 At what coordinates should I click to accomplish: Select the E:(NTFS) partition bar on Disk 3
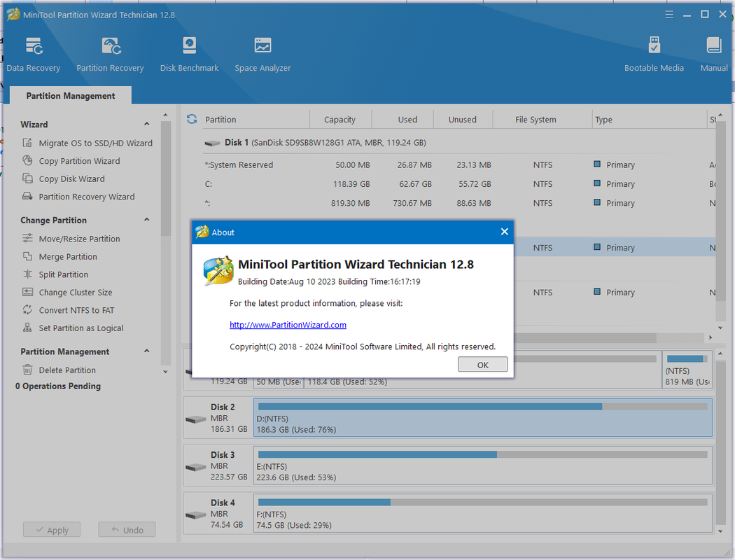[483, 465]
